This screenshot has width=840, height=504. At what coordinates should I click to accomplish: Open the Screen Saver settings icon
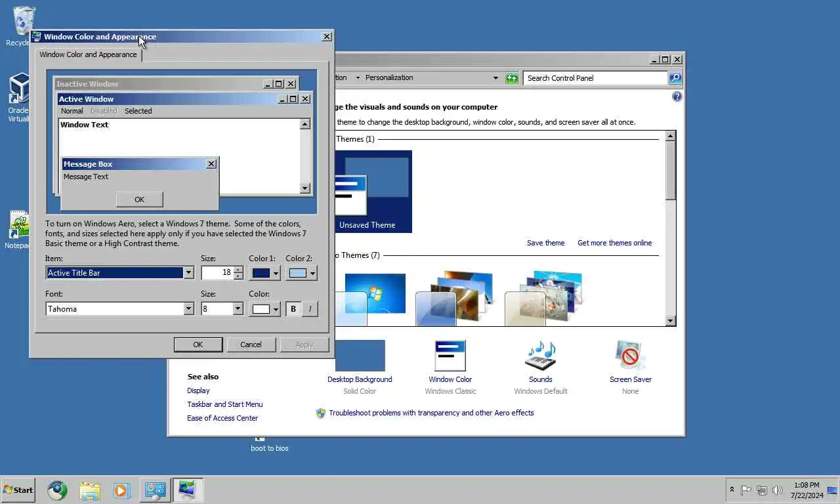pyautogui.click(x=631, y=356)
